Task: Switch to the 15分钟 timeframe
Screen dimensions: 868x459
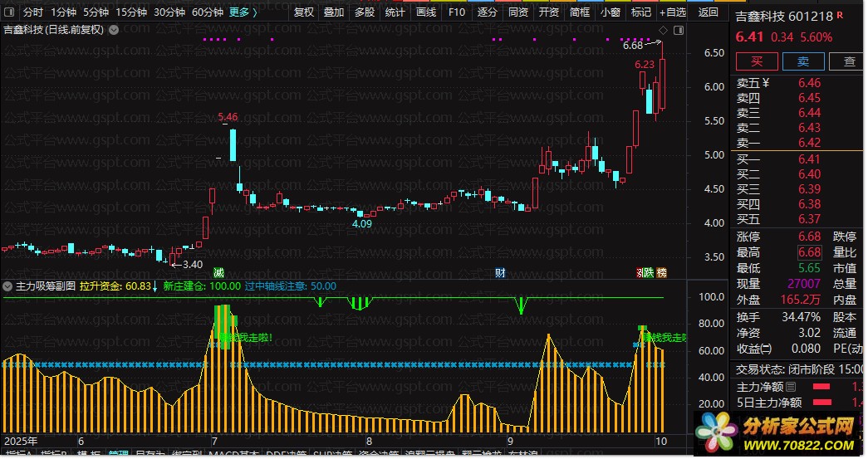Action: [x=131, y=12]
